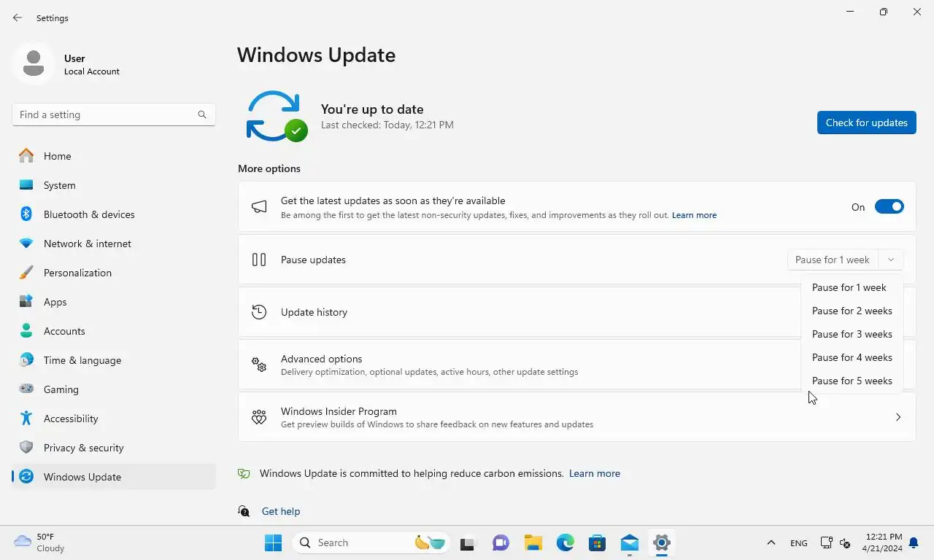
Task: Click the Time & language globe icon
Action: [26, 359]
